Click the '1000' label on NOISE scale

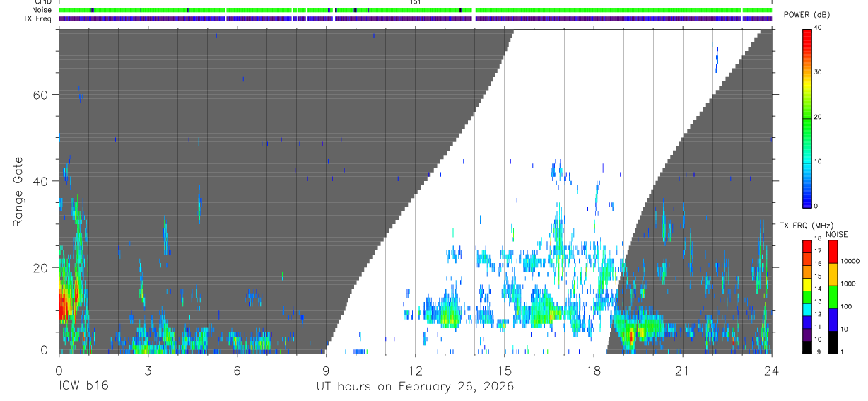click(849, 284)
